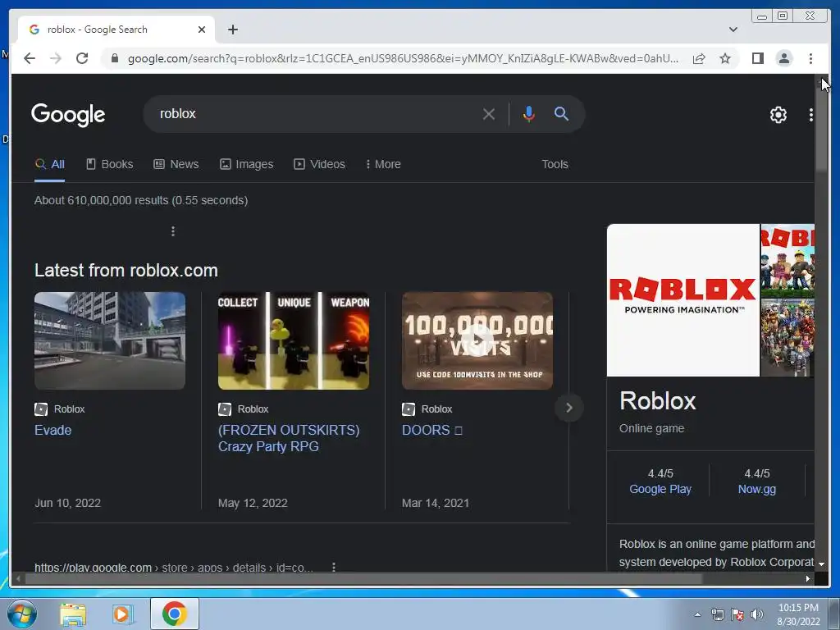Viewport: 840px width, 630px height.
Task: Expand the Chrome tab search dropdown arrow
Action: [x=733, y=30]
